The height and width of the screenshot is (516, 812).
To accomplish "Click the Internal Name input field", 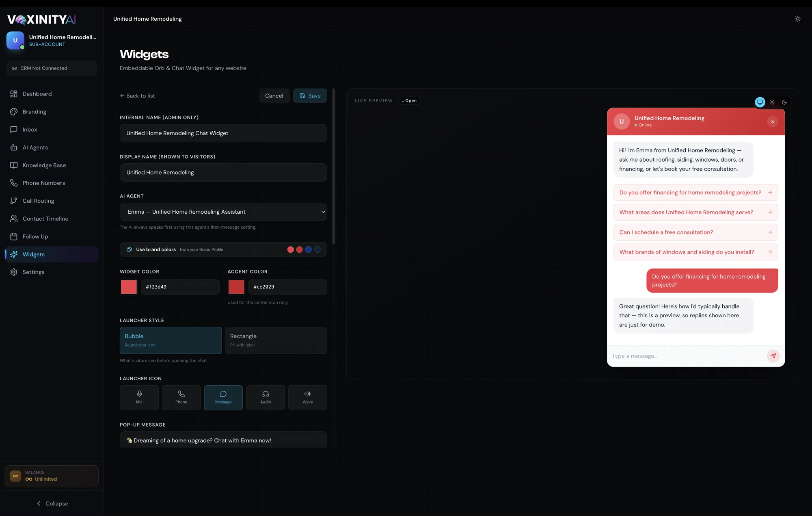I will tap(223, 133).
